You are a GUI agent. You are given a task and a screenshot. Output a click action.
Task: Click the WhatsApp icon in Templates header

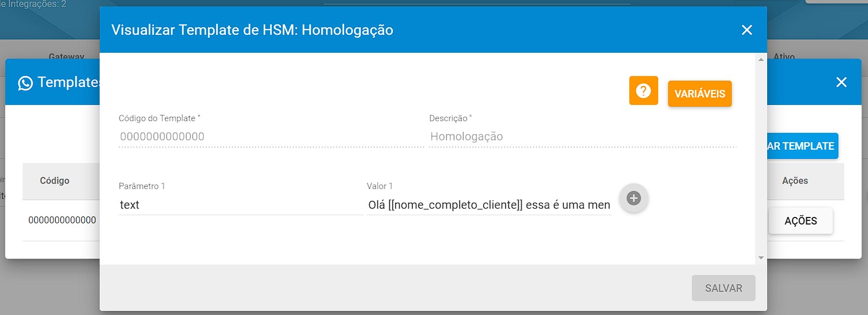click(25, 83)
